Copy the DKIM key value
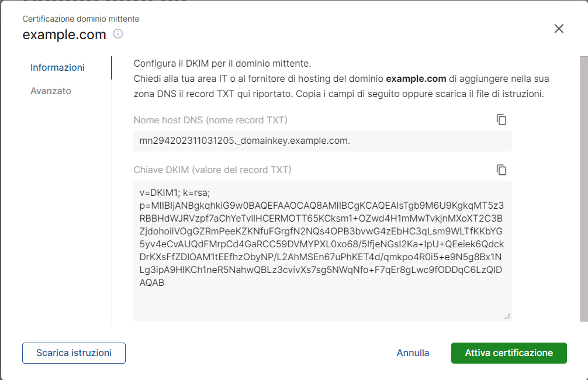Viewport: 588px width, 380px height. pyautogui.click(x=501, y=170)
